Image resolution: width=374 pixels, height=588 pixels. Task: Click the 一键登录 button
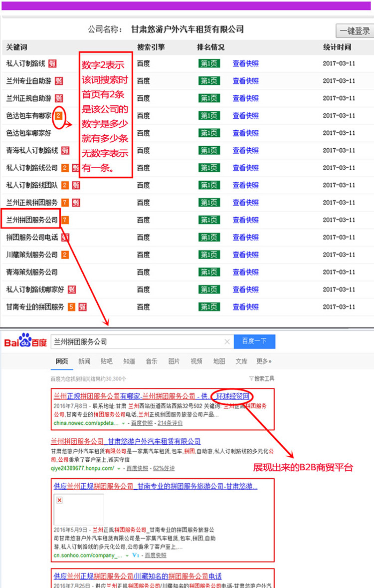(355, 30)
